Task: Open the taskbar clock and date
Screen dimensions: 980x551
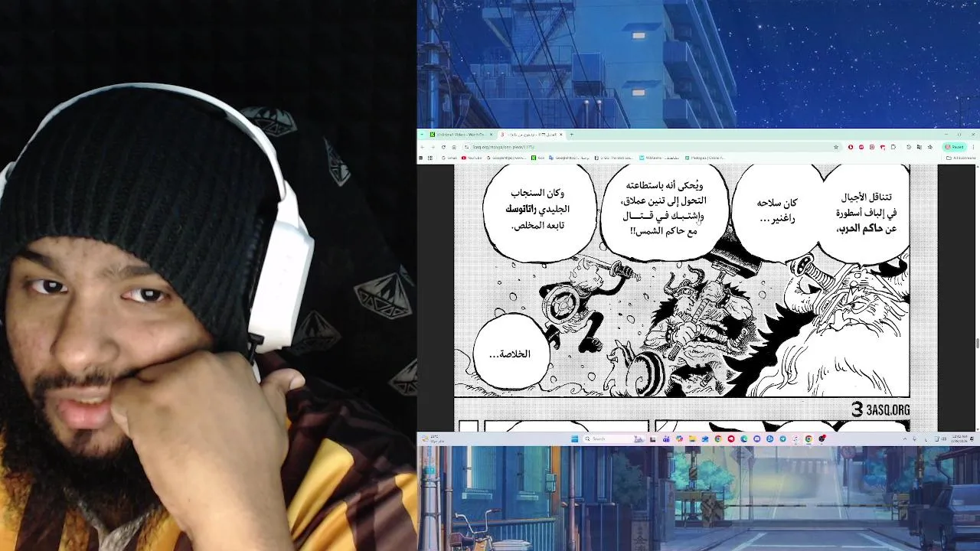Action: (x=960, y=439)
